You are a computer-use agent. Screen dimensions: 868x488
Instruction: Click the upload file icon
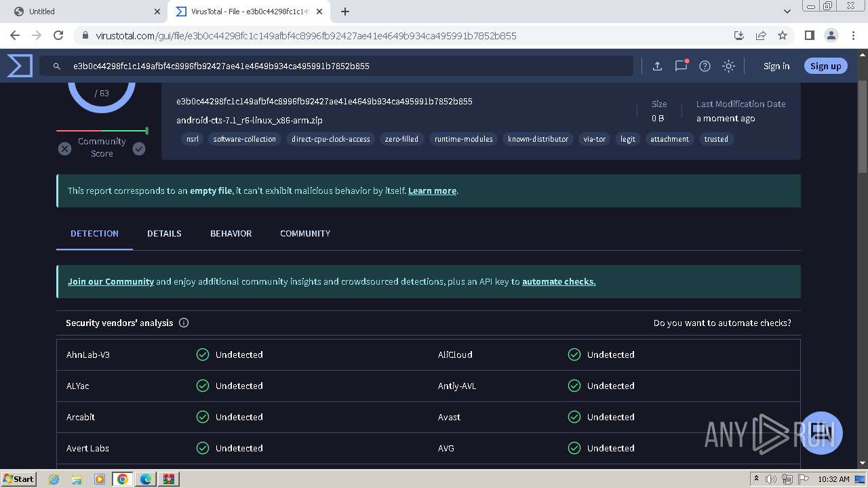coord(657,66)
